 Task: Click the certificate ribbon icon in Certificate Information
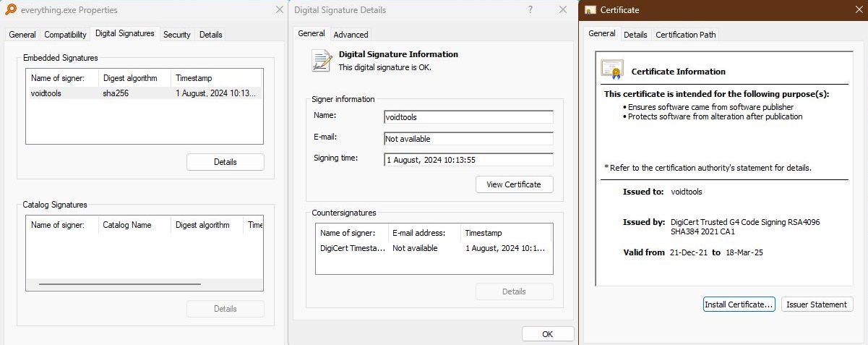612,69
